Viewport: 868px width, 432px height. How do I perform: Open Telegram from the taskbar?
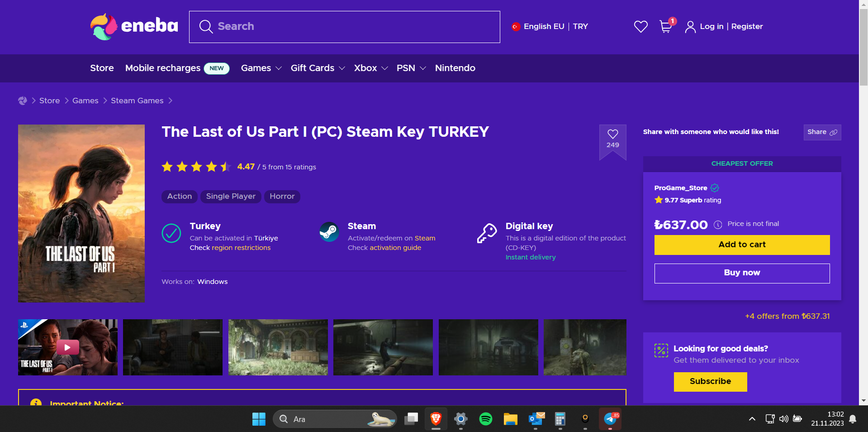click(x=610, y=419)
